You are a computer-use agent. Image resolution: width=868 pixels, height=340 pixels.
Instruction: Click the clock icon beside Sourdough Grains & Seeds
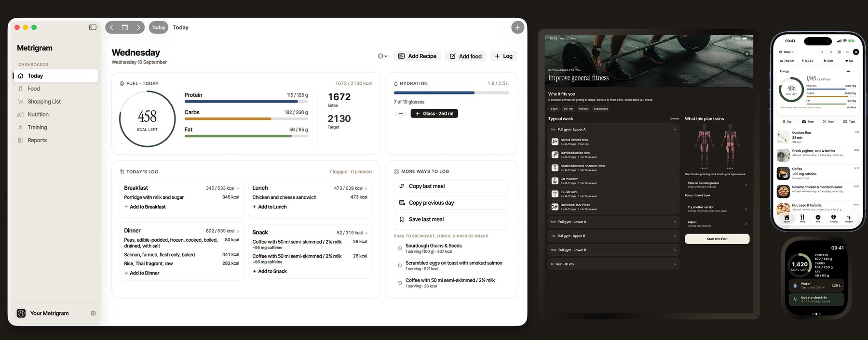[399, 248]
